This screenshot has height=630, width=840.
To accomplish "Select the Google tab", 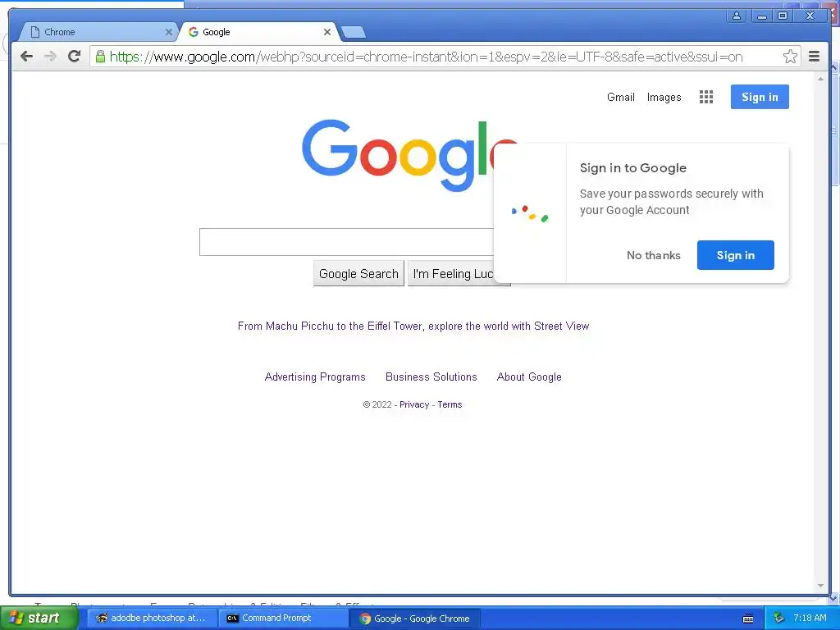I will (258, 32).
